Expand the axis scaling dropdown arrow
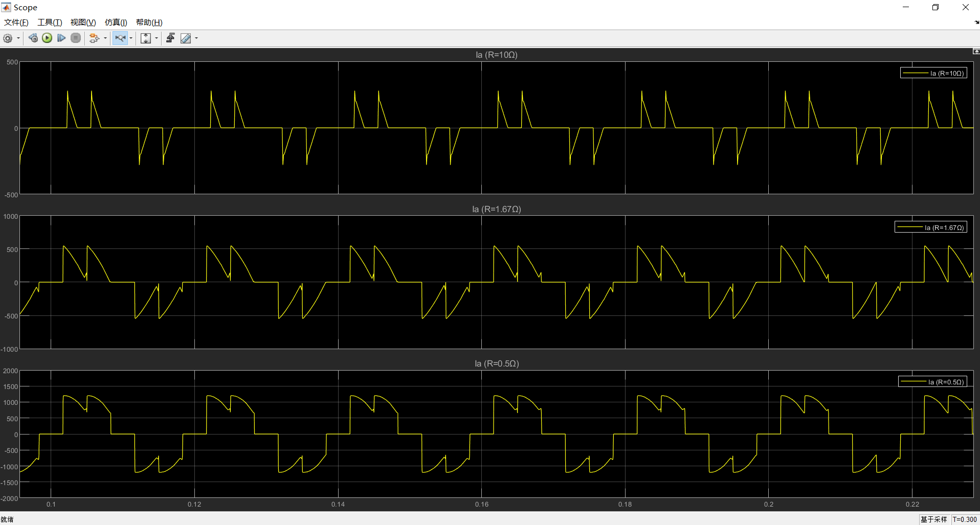The height and width of the screenshot is (525, 980). click(157, 38)
